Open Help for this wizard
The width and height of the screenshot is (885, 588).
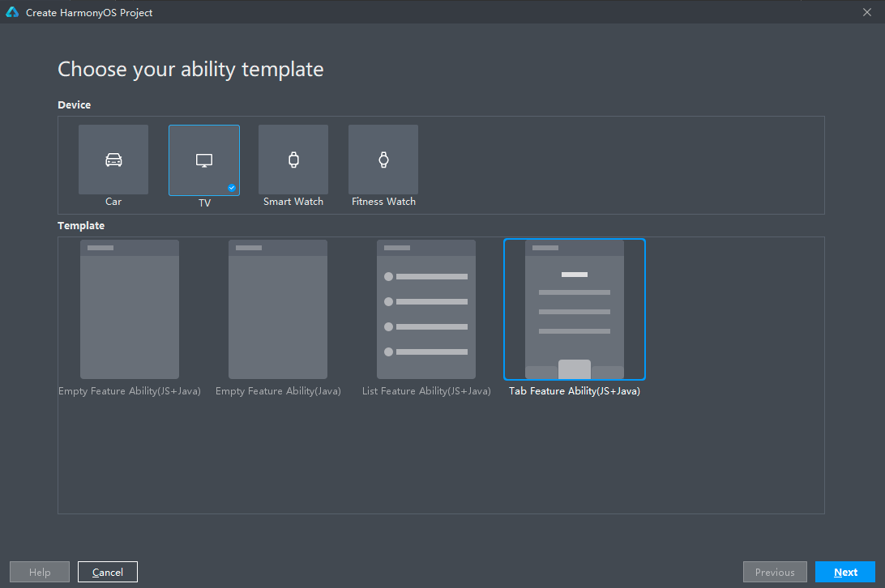(40, 572)
